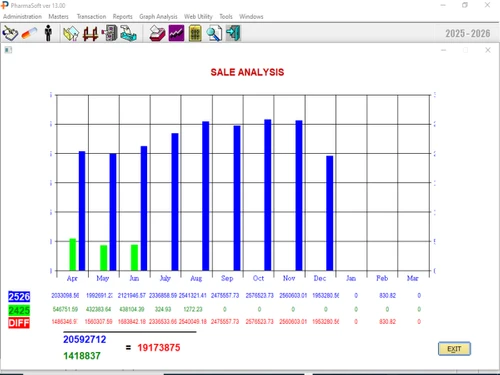Open the Windows menu
Screen dimensions: 500x375
pos(251,16)
